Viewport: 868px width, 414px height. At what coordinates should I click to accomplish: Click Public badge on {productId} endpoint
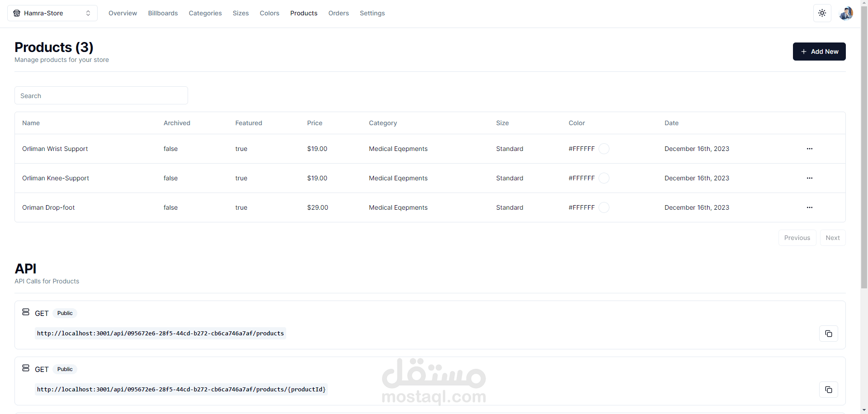[x=65, y=369]
